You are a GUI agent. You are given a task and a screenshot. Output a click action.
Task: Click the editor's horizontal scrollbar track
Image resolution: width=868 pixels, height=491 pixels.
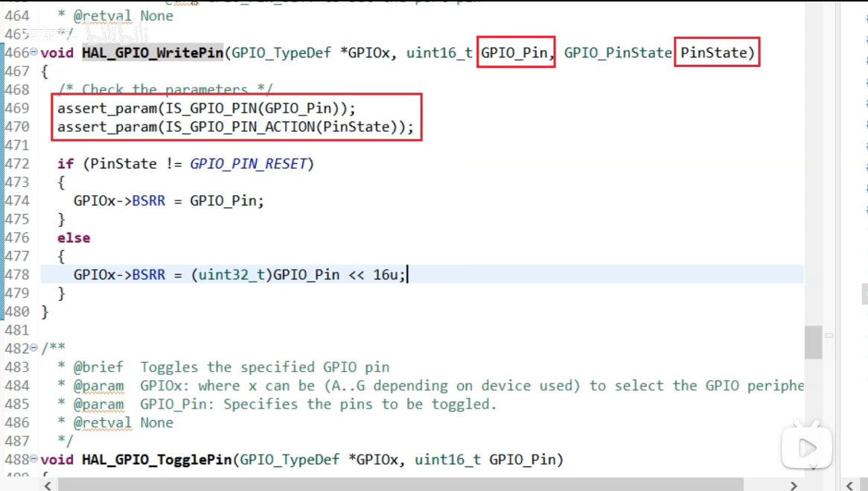(417, 485)
